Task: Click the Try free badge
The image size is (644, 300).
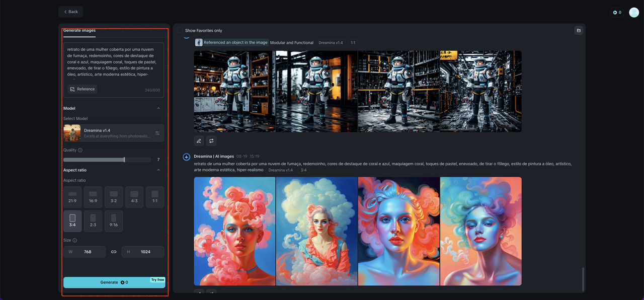Action: click(x=157, y=280)
